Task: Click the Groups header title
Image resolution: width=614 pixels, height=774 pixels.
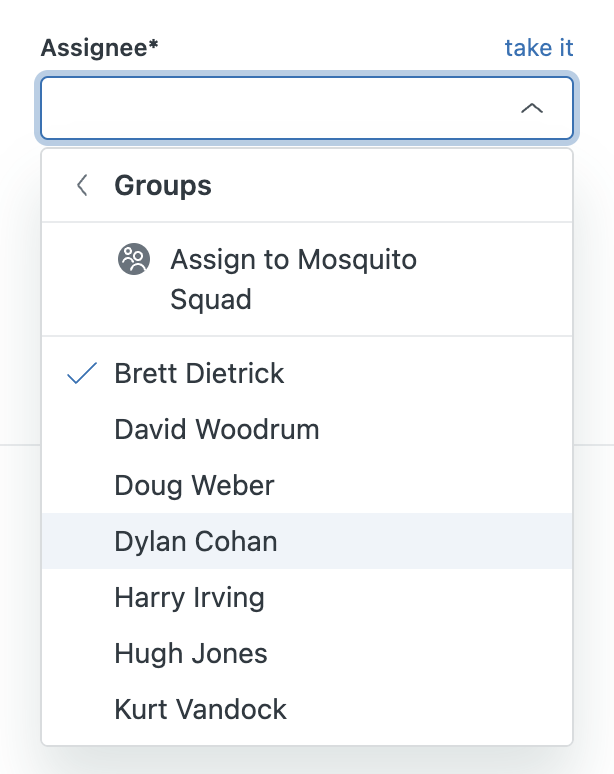Action: (x=163, y=185)
